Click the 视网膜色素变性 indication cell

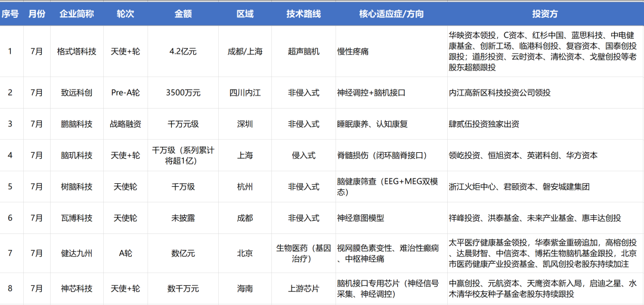tap(391, 253)
